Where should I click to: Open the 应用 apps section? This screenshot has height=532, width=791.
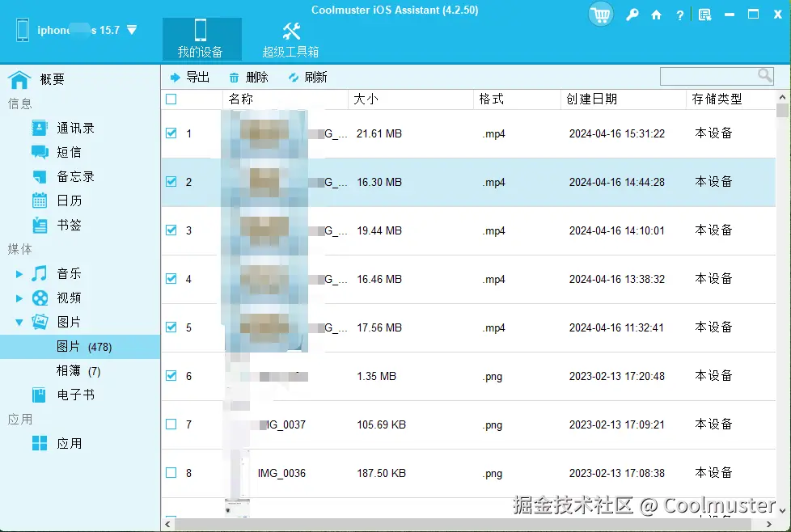coord(69,443)
